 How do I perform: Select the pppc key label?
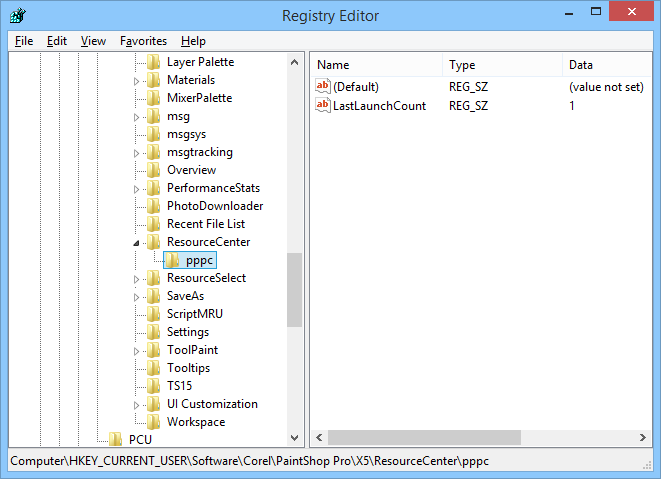point(199,261)
